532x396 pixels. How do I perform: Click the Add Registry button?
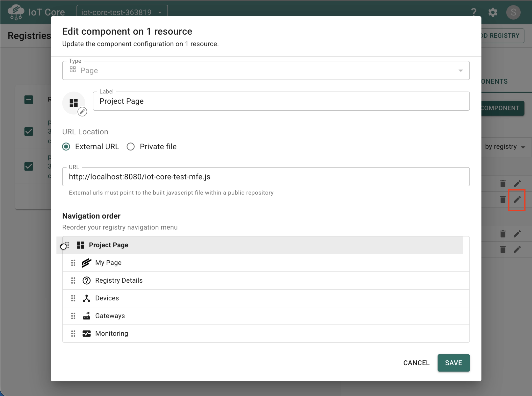click(502, 36)
